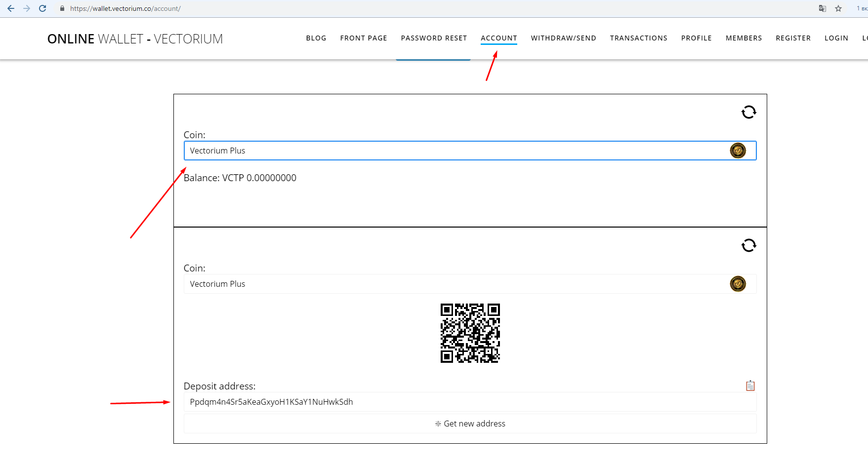The width and height of the screenshot is (868, 463).
Task: Click the deposit QR code image
Action: (x=470, y=333)
